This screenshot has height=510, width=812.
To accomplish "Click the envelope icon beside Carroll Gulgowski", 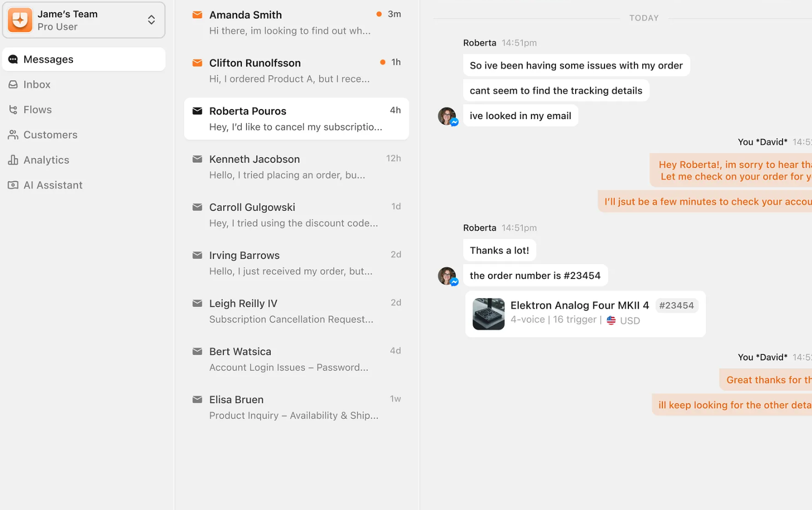I will [197, 207].
